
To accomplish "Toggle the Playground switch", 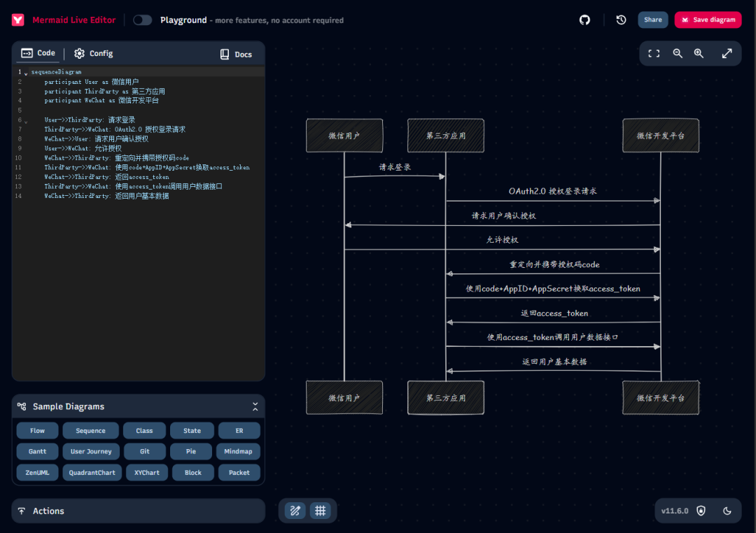I will coord(143,20).
